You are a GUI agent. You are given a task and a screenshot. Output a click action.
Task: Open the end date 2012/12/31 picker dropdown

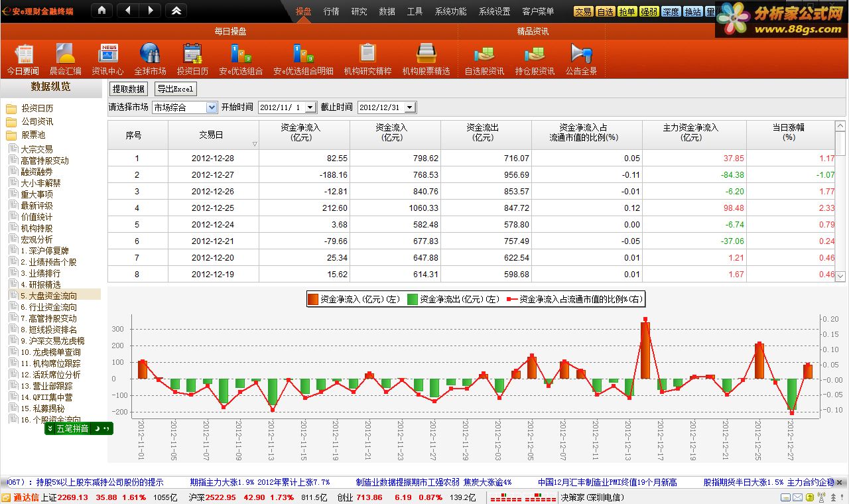click(x=409, y=107)
